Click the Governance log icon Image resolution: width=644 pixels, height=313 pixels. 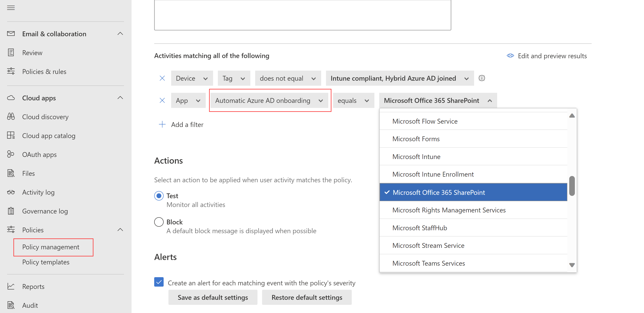point(11,211)
